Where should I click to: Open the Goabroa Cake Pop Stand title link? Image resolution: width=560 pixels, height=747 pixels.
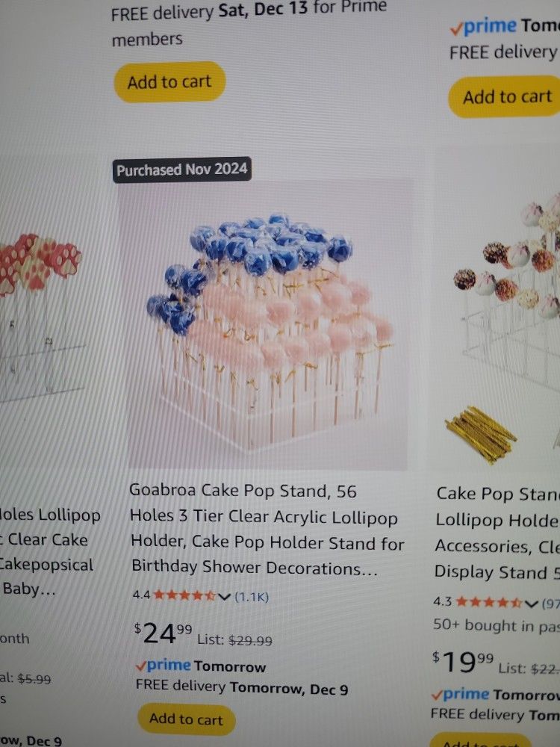[267, 530]
